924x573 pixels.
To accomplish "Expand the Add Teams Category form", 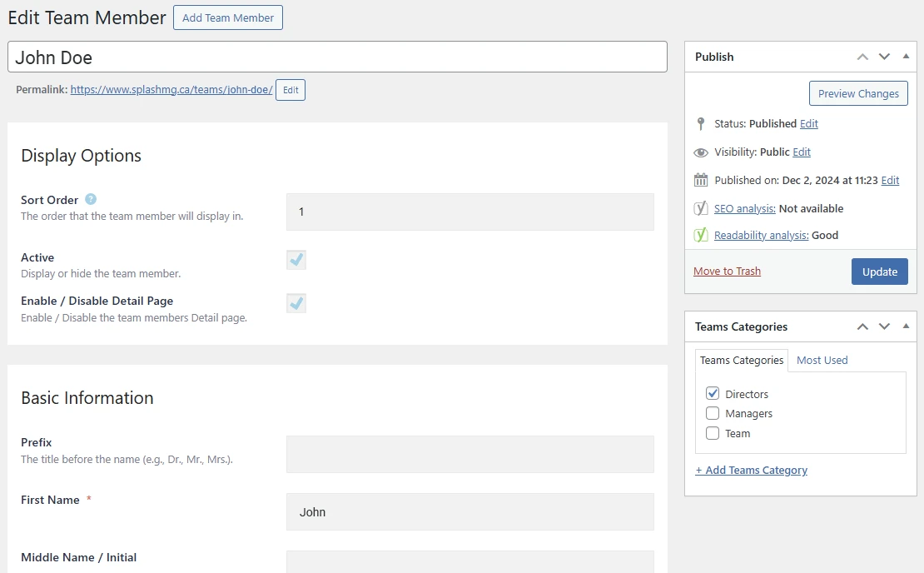I will point(751,470).
